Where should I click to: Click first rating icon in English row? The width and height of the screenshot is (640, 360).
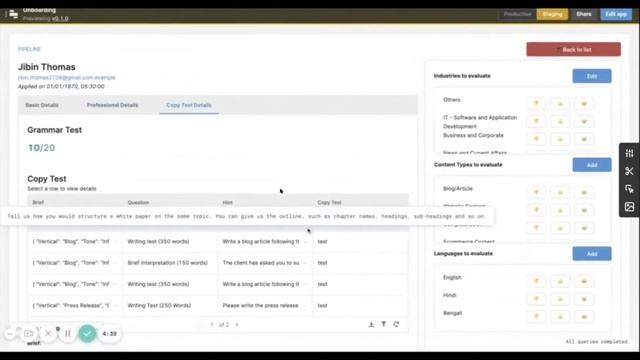536,281
